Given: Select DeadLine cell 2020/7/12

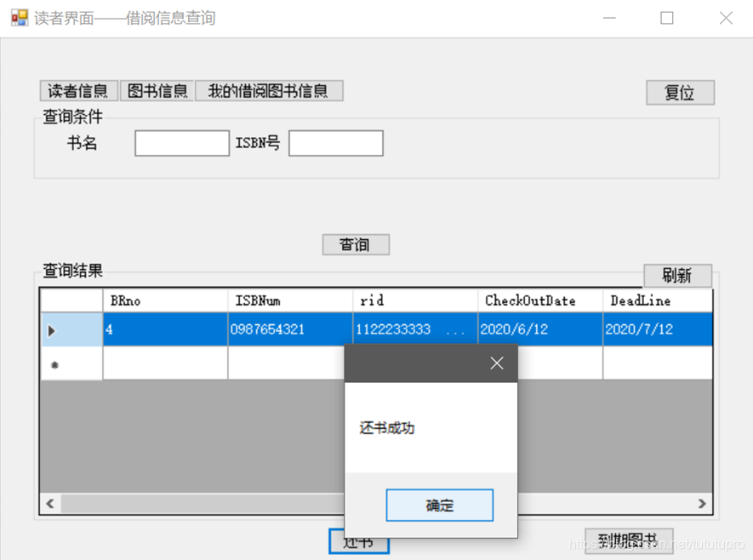Looking at the screenshot, I should tap(657, 329).
